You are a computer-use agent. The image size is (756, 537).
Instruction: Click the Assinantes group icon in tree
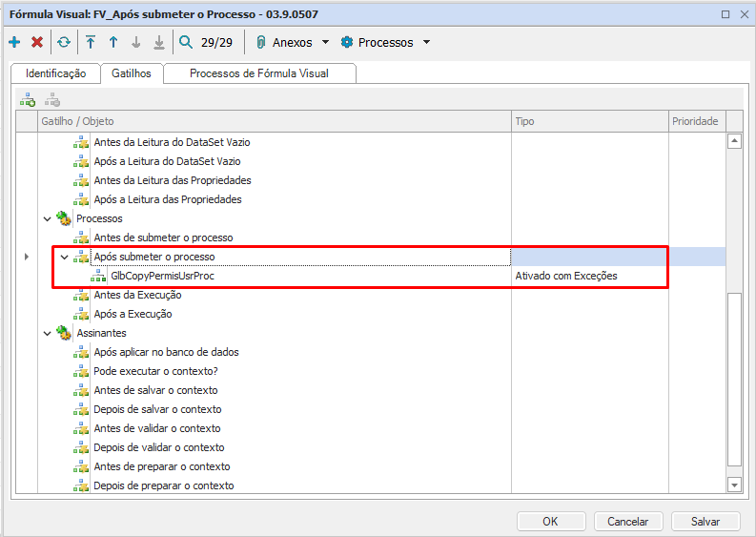point(63,333)
